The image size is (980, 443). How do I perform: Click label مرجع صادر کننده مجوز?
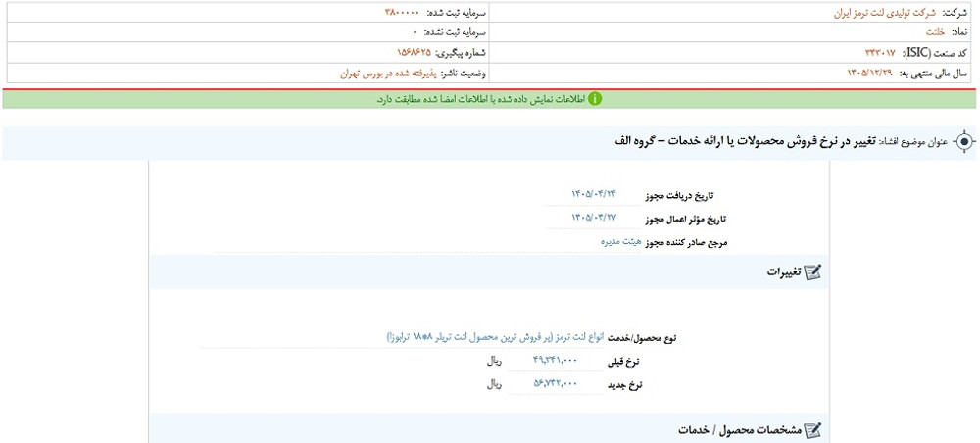pos(686,242)
